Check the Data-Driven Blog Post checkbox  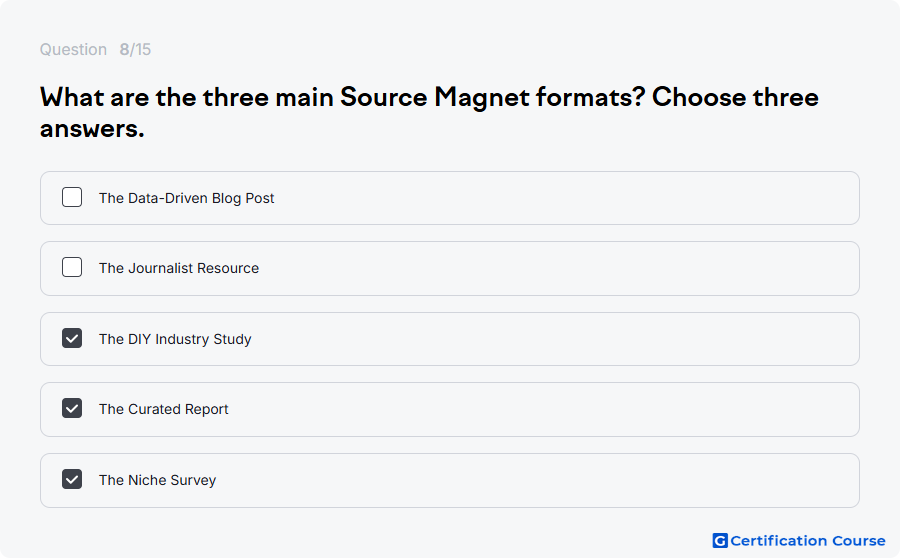click(x=72, y=197)
